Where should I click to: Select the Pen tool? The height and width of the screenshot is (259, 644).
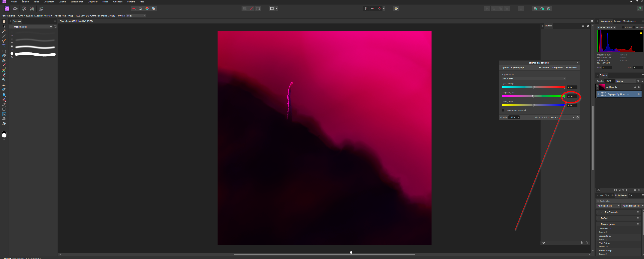click(4, 104)
